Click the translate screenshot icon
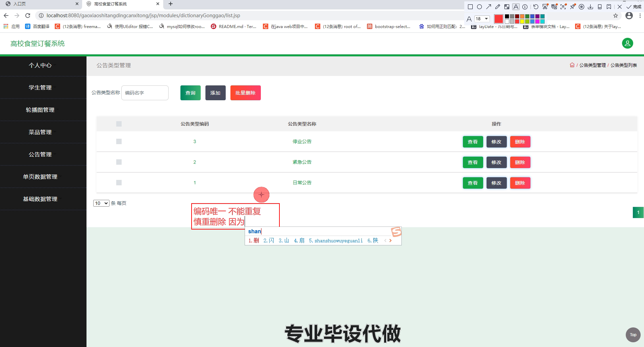Image resolution: width=644 pixels, height=347 pixels. 554,7
